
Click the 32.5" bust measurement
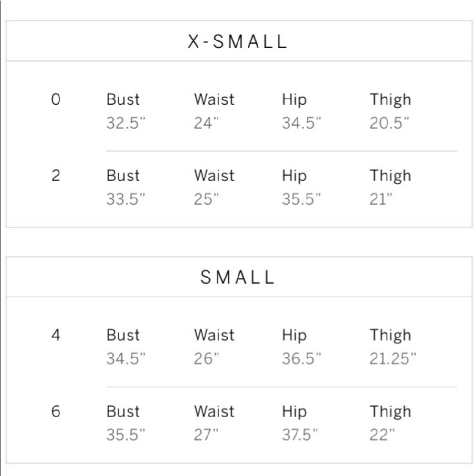pos(125,123)
